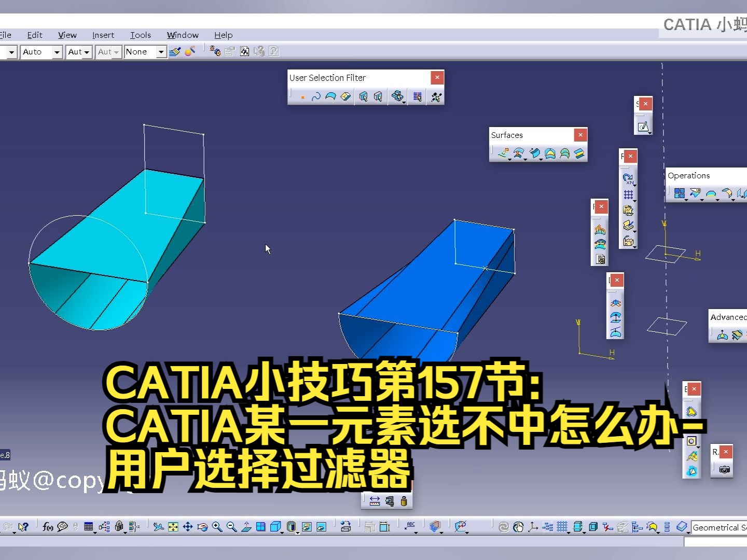Close the Surfaces toolbar
The height and width of the screenshot is (560, 747).
click(x=580, y=135)
